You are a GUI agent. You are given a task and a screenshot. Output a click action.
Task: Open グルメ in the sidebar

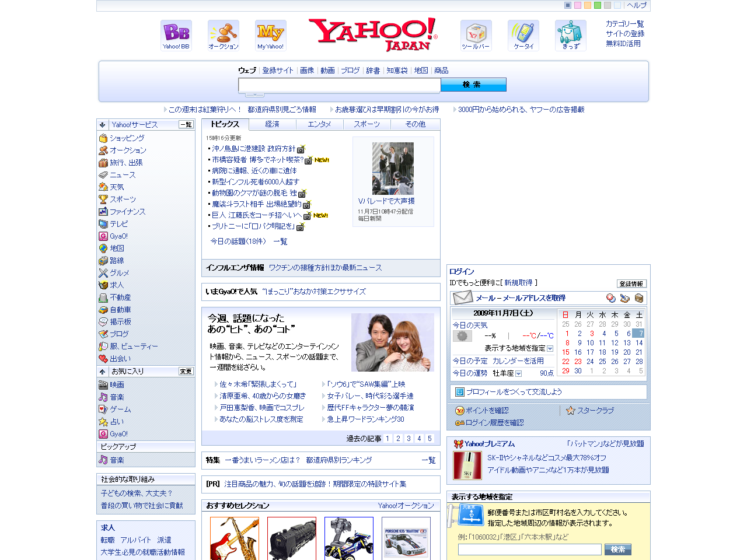click(x=120, y=273)
